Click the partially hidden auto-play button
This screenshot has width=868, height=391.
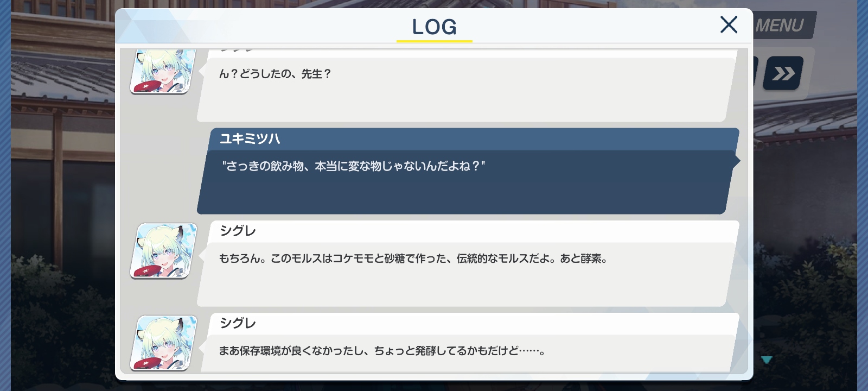click(x=755, y=72)
